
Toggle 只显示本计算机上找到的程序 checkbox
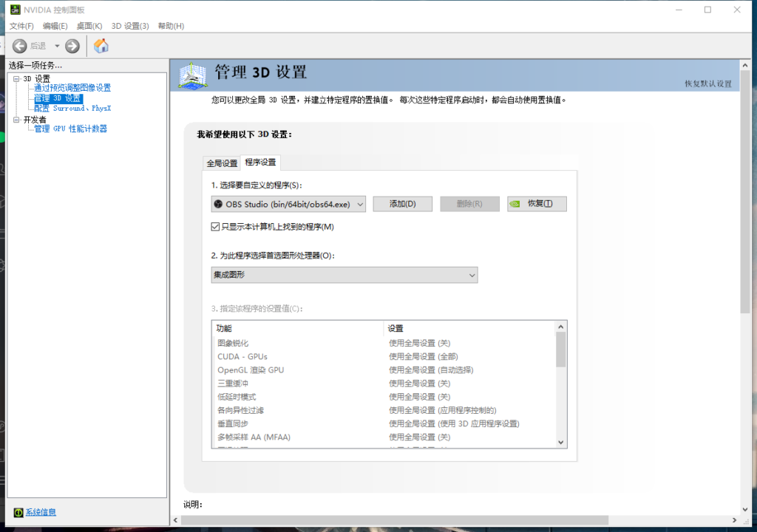216,227
